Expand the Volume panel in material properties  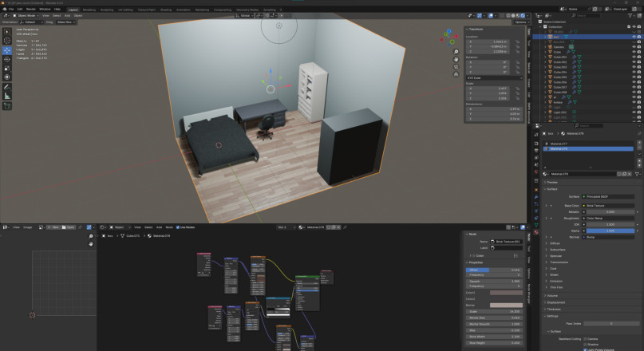(552, 295)
